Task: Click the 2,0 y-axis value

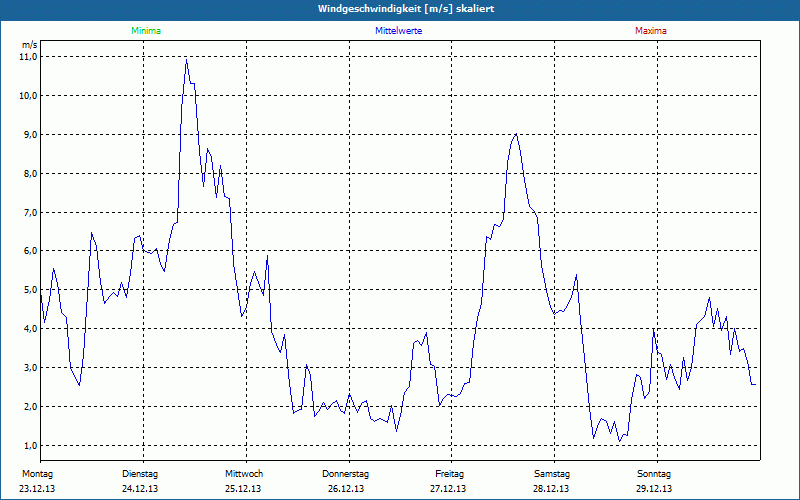Action: [x=30, y=407]
